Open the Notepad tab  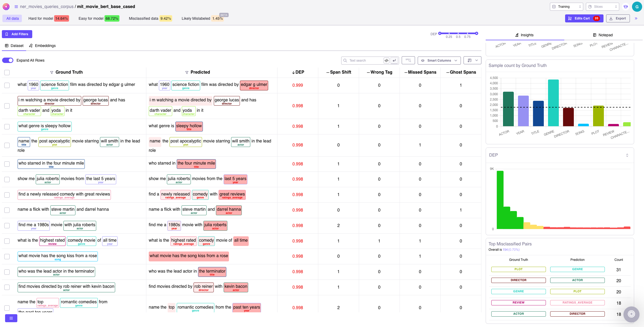(x=602, y=35)
